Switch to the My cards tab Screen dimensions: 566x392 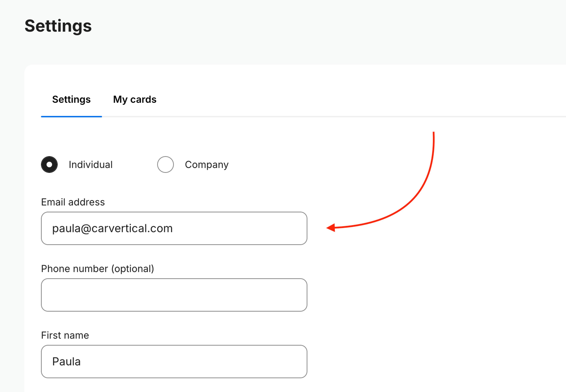(x=135, y=100)
